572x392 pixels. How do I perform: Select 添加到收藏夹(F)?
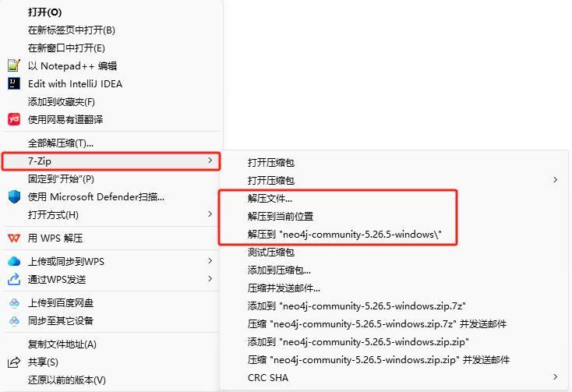[x=62, y=101]
